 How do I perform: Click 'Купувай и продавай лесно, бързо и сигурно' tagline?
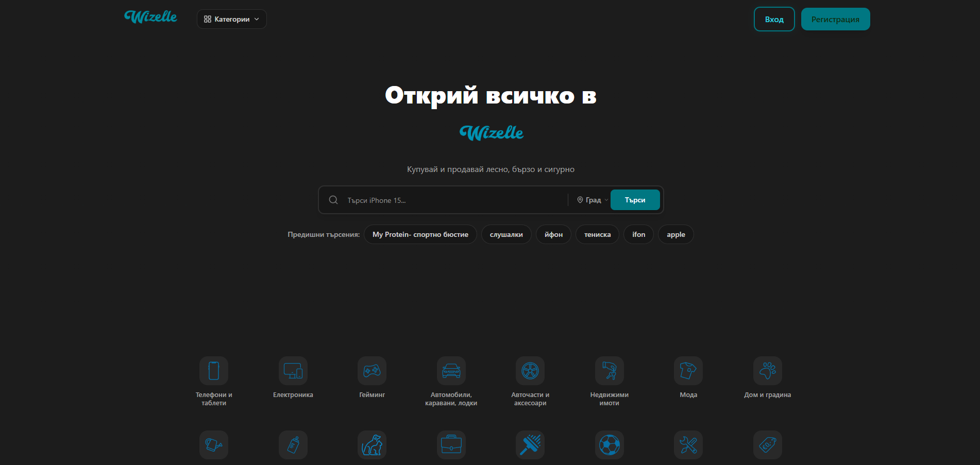(491, 169)
